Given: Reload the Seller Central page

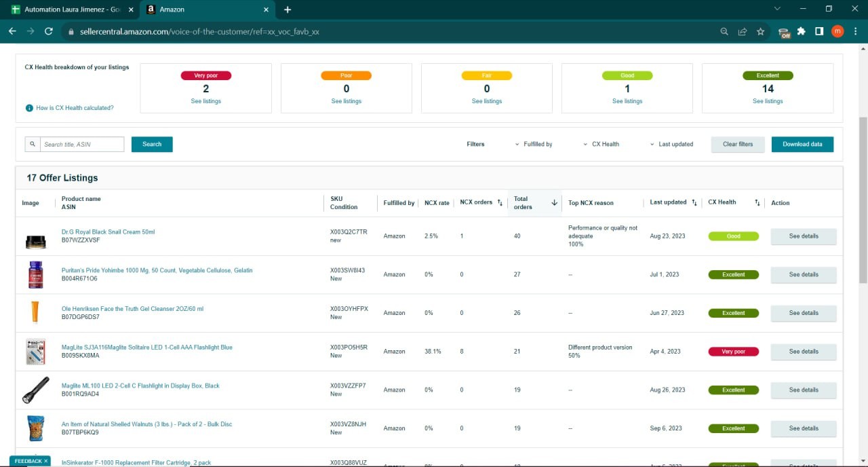Looking at the screenshot, I should 49,31.
